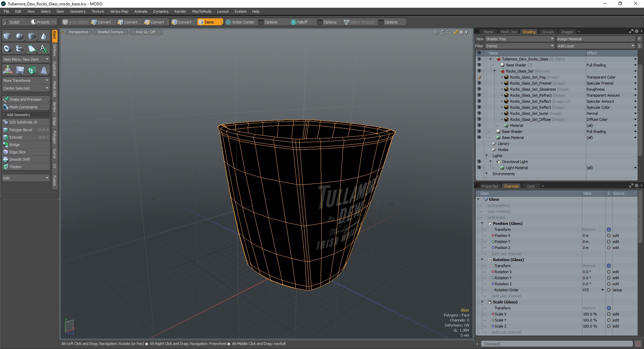644x349 pixels.
Task: Open the Texture menu
Action: [x=98, y=11]
